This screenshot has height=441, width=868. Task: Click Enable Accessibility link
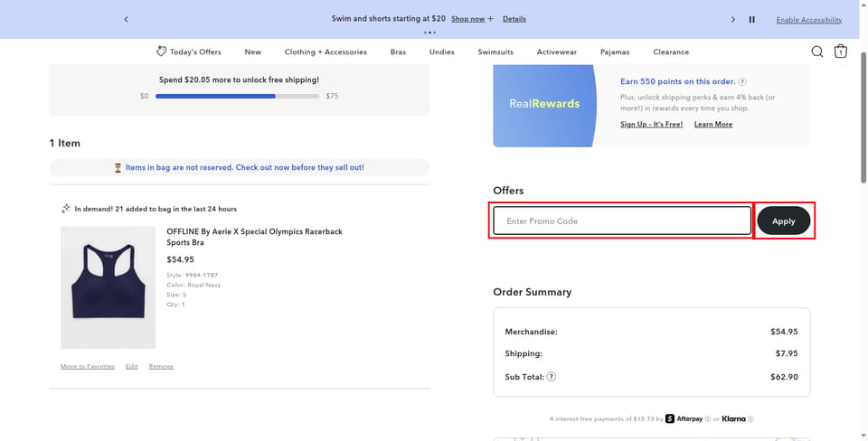(x=808, y=20)
